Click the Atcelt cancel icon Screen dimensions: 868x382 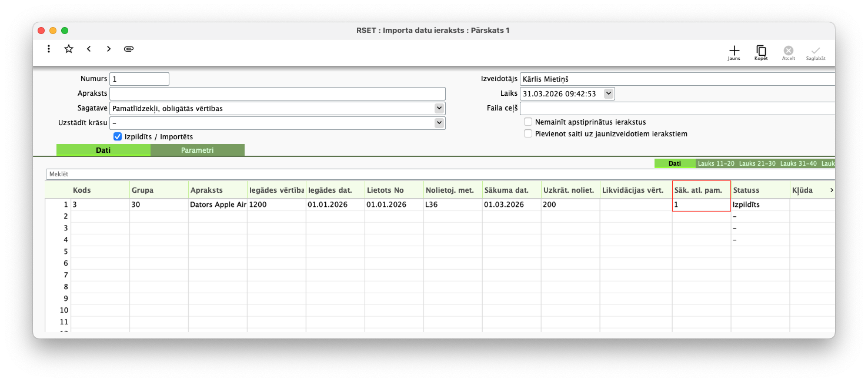(x=789, y=51)
